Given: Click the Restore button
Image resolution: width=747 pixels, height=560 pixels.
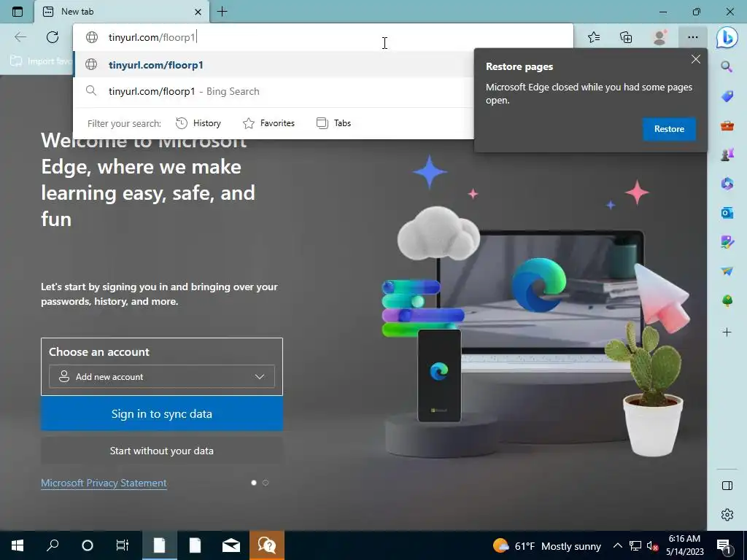Looking at the screenshot, I should point(669,129).
